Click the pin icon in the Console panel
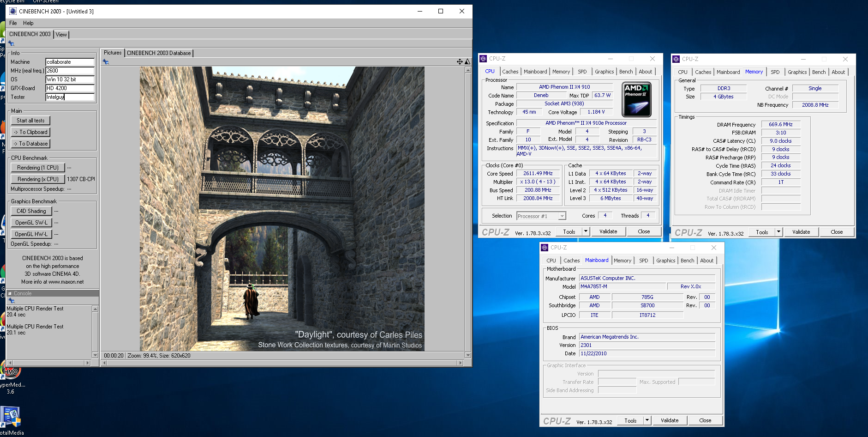Screen dimensions: 868x437 [12, 301]
